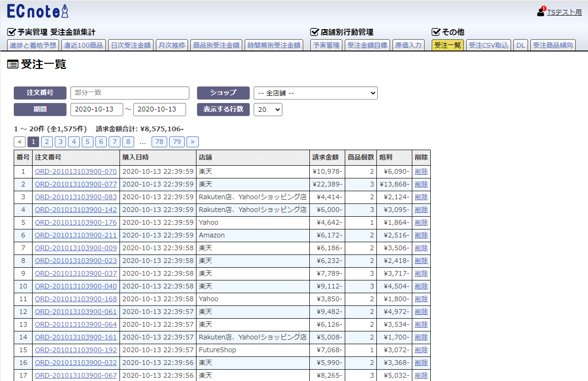Go to next page with » button
This screenshot has height=381, width=588.
(x=193, y=142)
